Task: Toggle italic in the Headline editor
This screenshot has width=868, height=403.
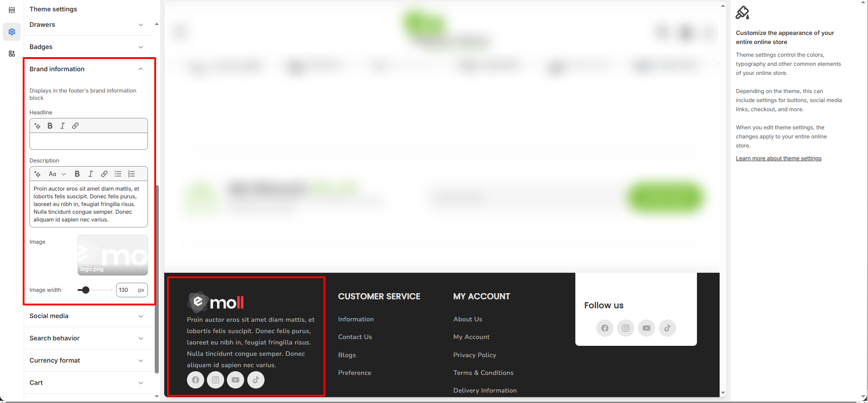Action: point(63,126)
